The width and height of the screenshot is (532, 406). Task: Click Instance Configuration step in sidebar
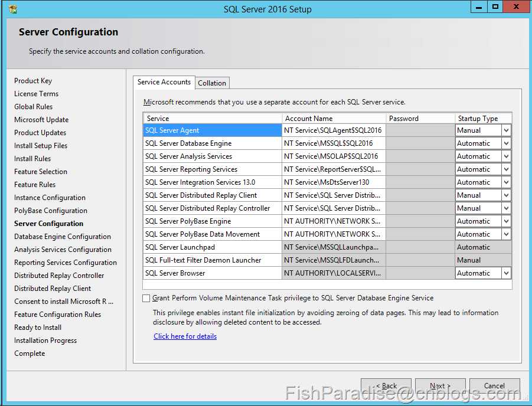click(50, 198)
